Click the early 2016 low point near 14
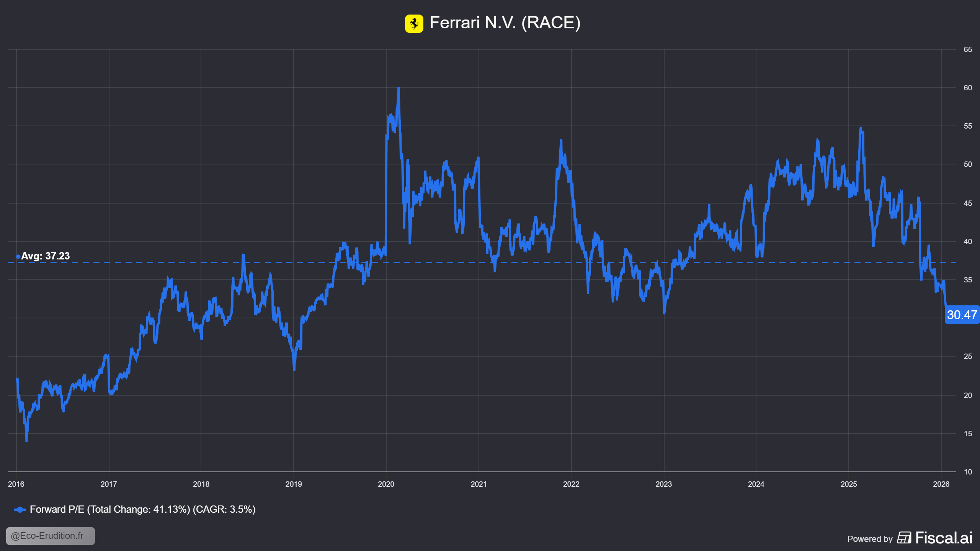Image resolution: width=980 pixels, height=551 pixels. click(x=26, y=440)
